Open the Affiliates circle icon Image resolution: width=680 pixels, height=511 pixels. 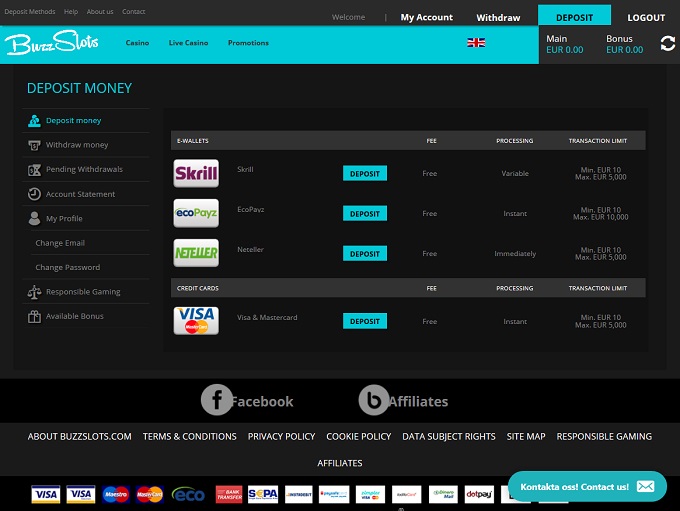pyautogui.click(x=374, y=400)
